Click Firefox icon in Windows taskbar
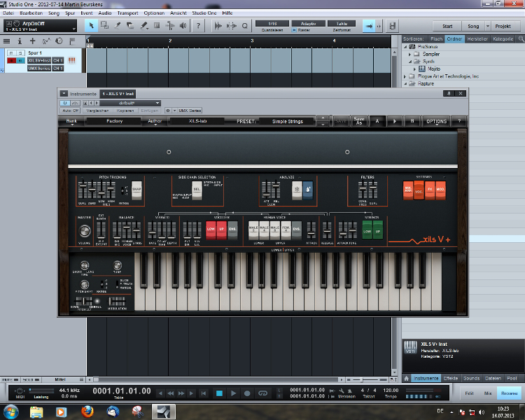The width and height of the screenshot is (525, 420). pos(87,412)
